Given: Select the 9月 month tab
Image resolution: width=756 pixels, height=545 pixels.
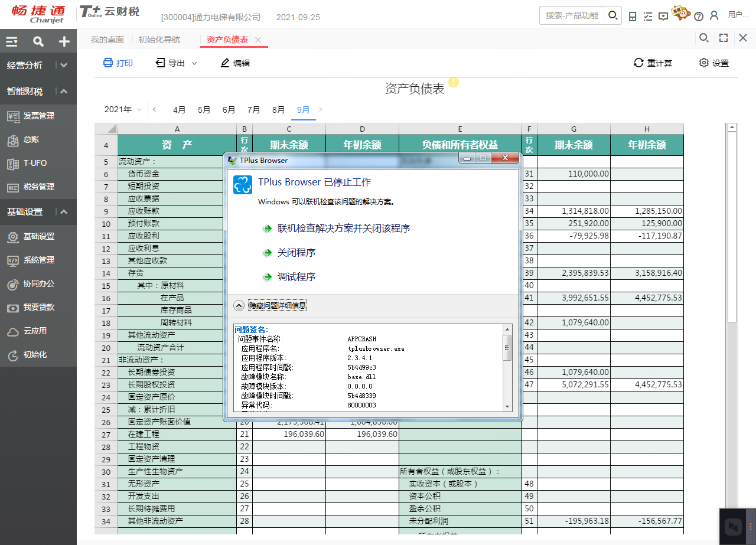Looking at the screenshot, I should (x=304, y=109).
